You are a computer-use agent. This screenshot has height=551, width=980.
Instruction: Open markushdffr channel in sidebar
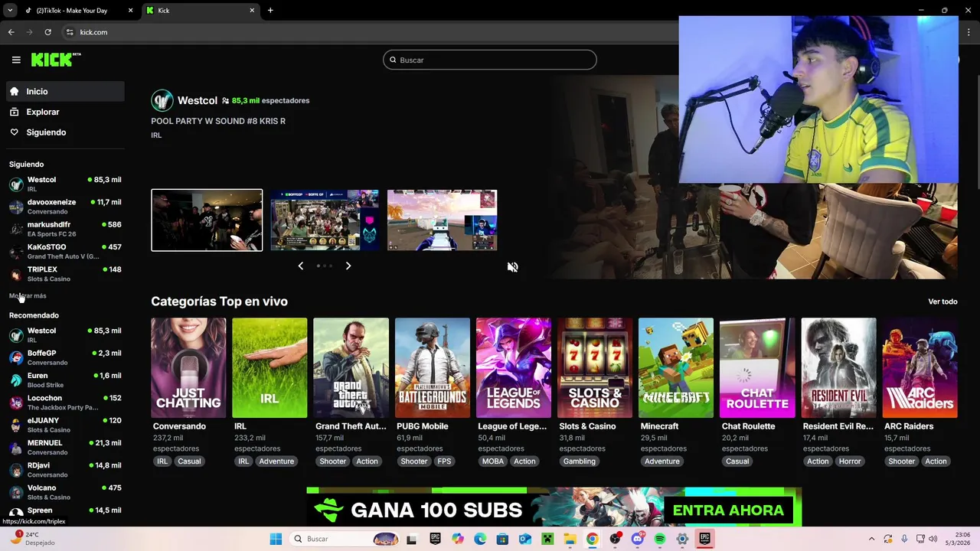pos(65,229)
